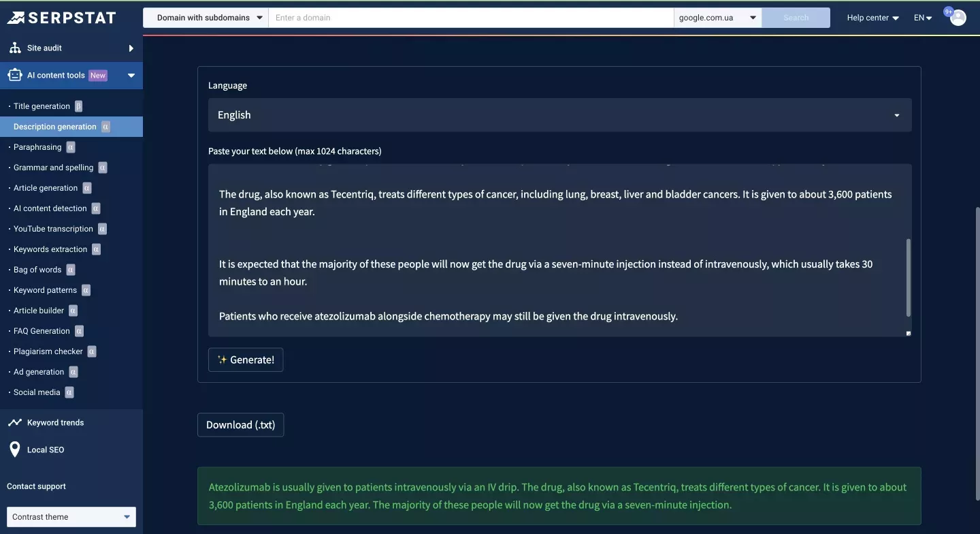Click the Serpstat logo

61,18
